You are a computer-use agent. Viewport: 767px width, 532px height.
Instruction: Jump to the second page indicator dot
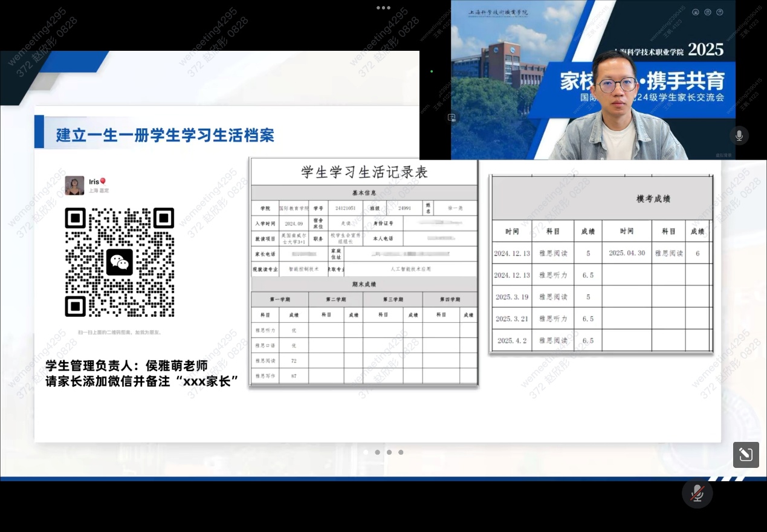tap(377, 452)
